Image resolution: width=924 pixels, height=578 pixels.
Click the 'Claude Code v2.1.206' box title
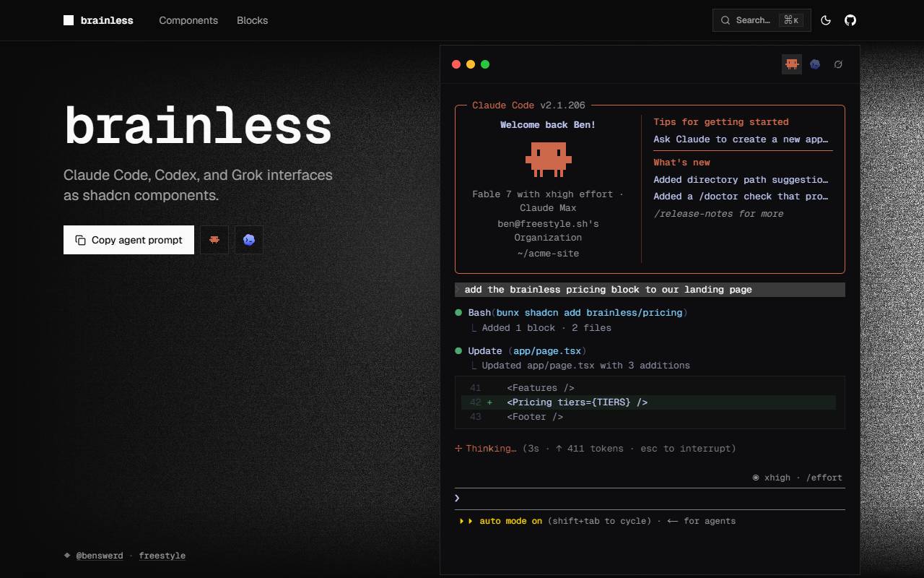click(528, 105)
